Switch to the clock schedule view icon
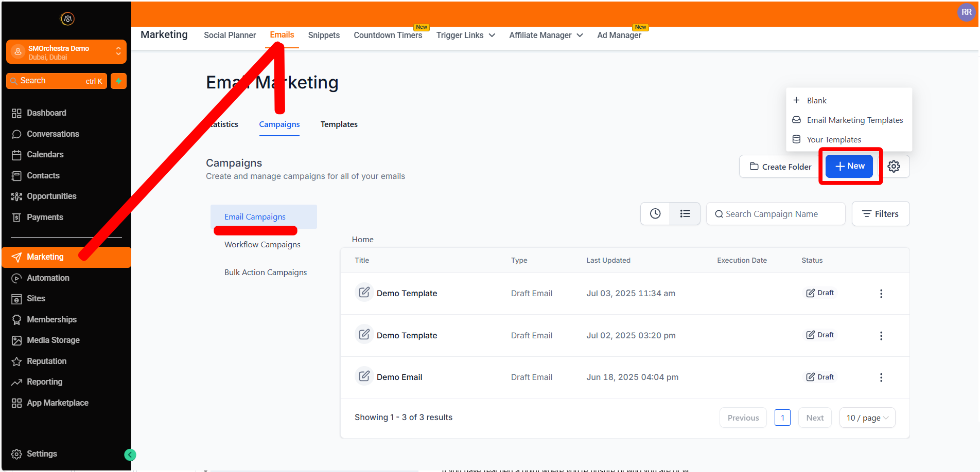This screenshot has height=472, width=980. 655,214
